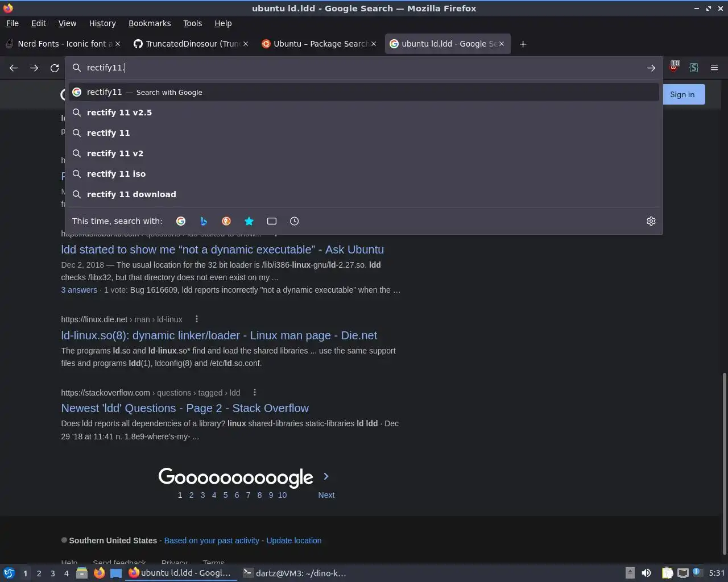Image resolution: width=728 pixels, height=582 pixels.
Task: Open more options for stackoverflow.com result
Action: [255, 392]
